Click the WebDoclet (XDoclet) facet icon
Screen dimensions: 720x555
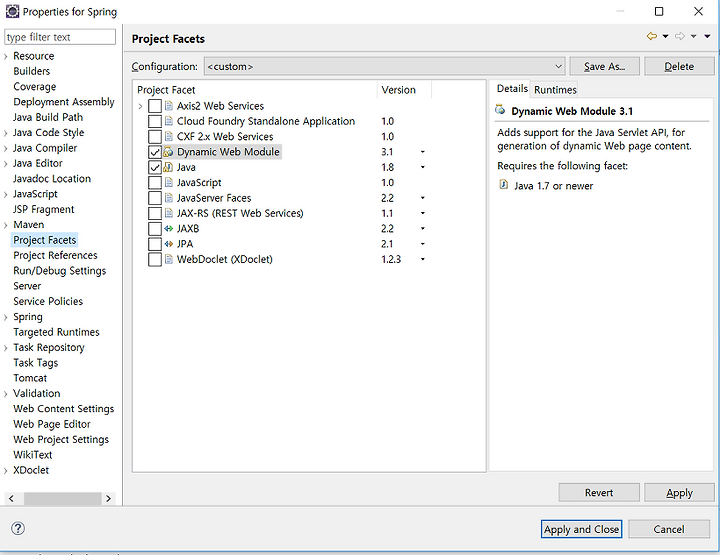pos(169,259)
